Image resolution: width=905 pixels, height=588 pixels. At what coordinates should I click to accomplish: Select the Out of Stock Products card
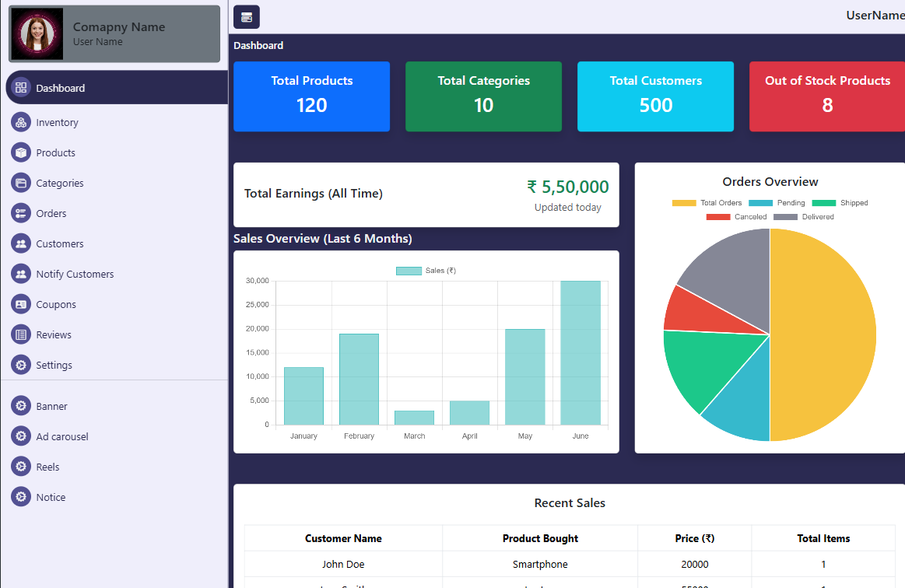tap(826, 96)
